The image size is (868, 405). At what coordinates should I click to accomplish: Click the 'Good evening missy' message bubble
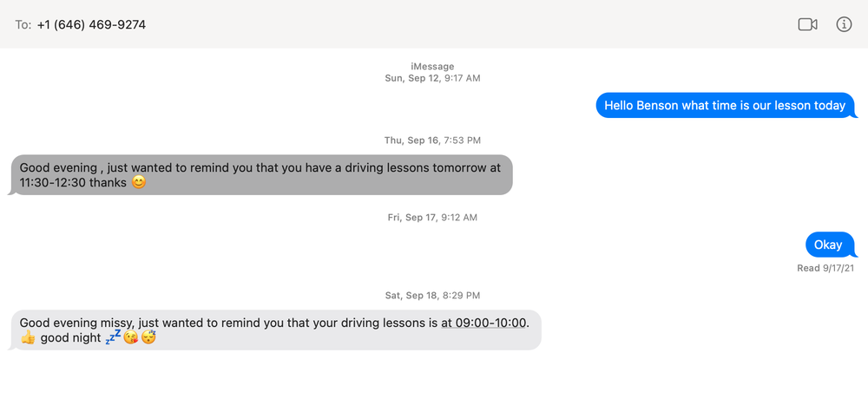pyautogui.click(x=274, y=330)
